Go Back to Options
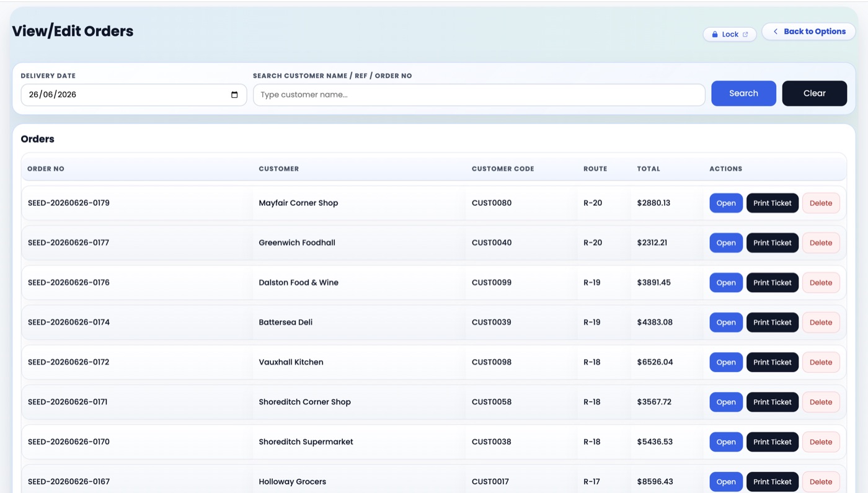The image size is (868, 493). [x=808, y=32]
